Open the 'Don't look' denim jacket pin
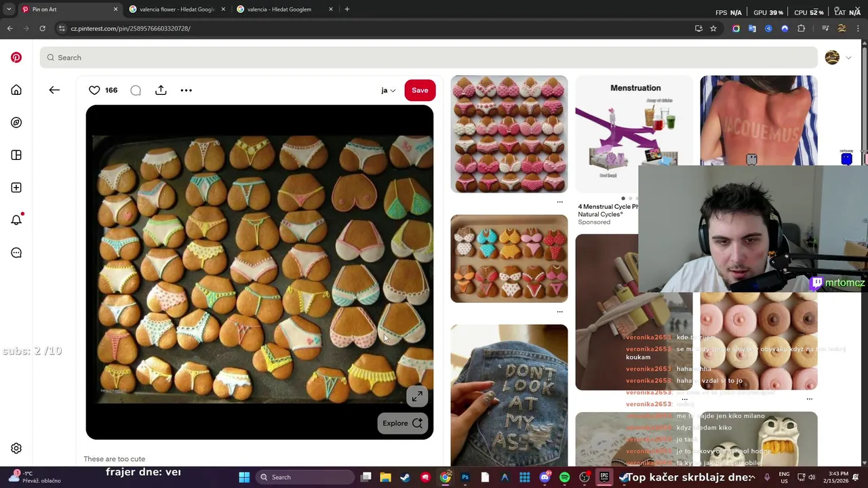 click(509, 396)
